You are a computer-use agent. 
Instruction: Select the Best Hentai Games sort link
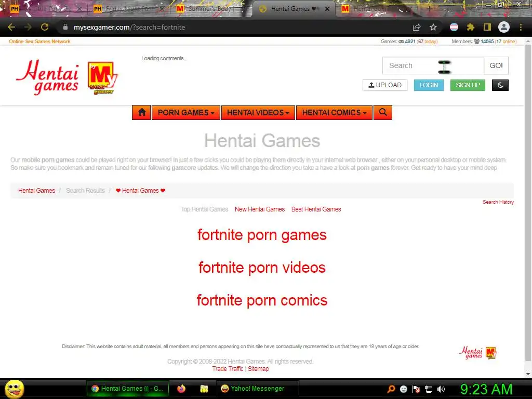point(316,209)
